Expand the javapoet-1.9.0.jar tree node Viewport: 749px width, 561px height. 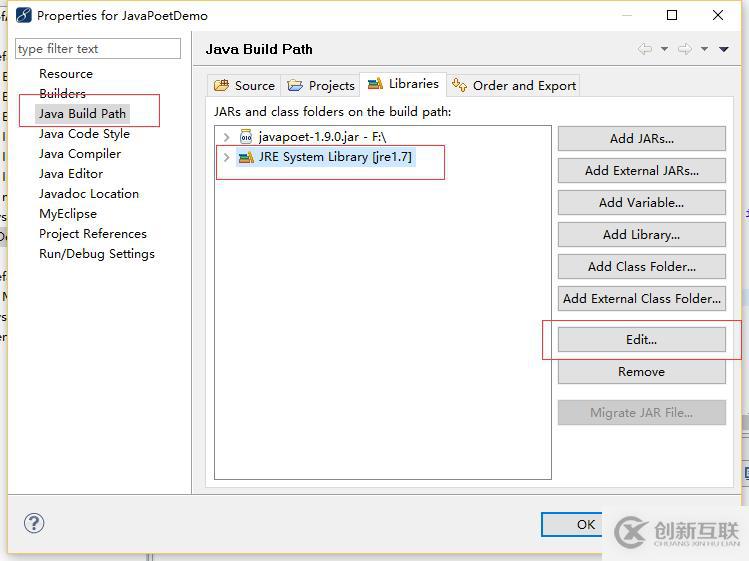tap(226, 137)
